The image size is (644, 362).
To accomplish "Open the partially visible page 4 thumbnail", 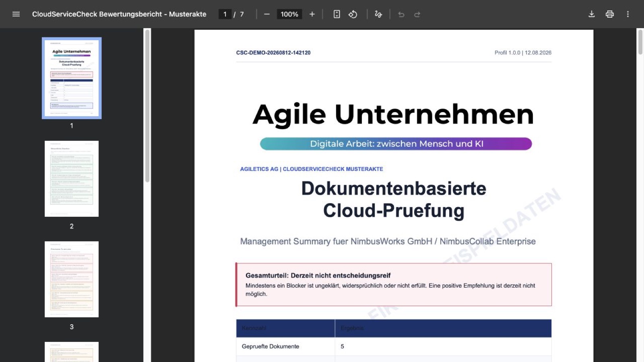I will pyautogui.click(x=72, y=352).
